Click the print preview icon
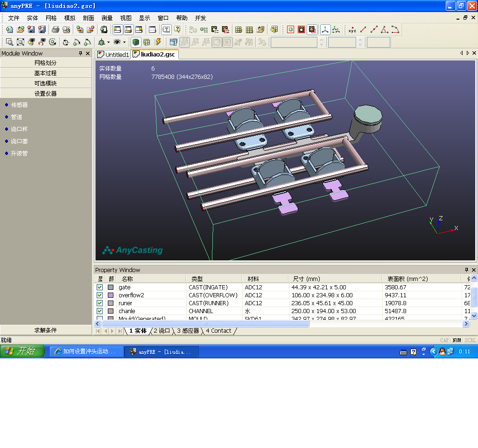Image resolution: width=478 pixels, height=448 pixels. tap(66, 29)
